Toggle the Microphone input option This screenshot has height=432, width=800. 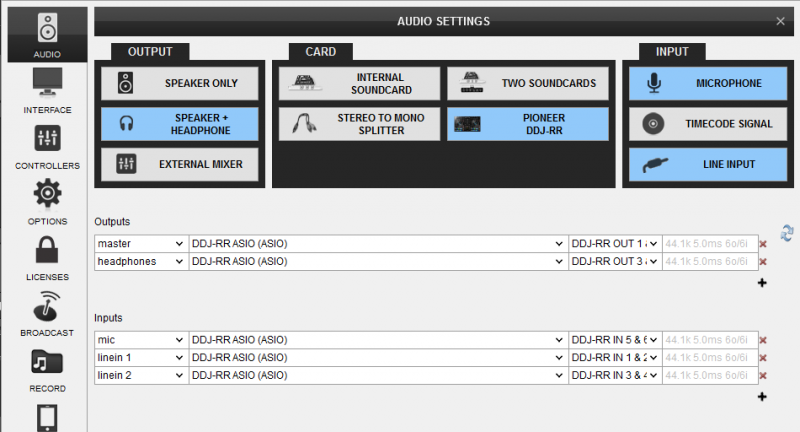(x=692, y=83)
